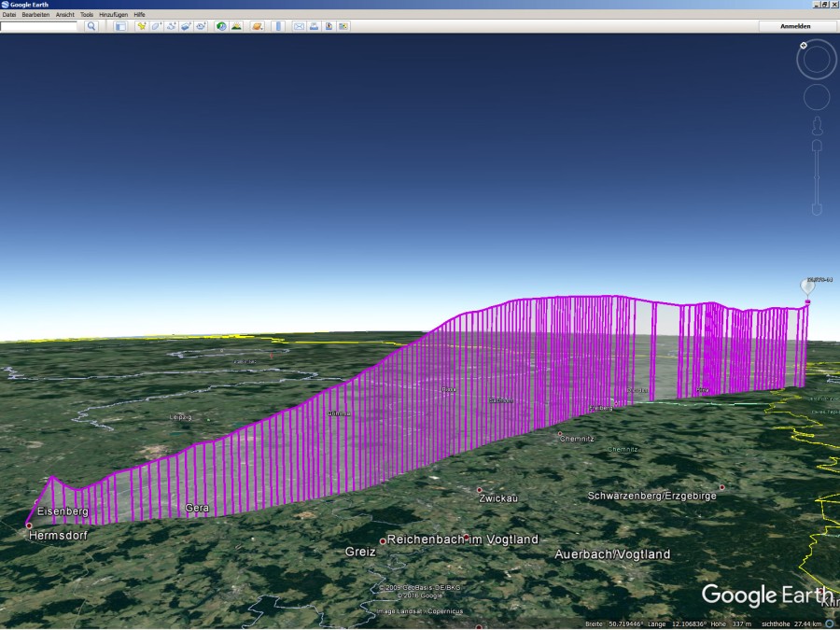Add an image overlay
This screenshot has height=630, width=840.
click(185, 26)
